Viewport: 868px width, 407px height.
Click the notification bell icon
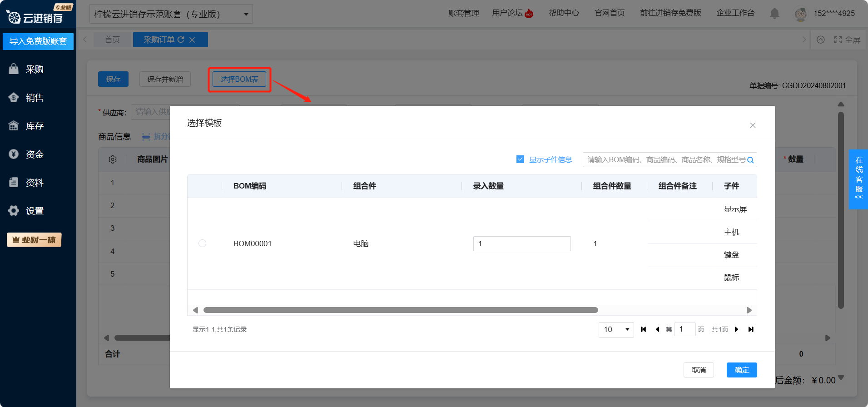point(774,14)
